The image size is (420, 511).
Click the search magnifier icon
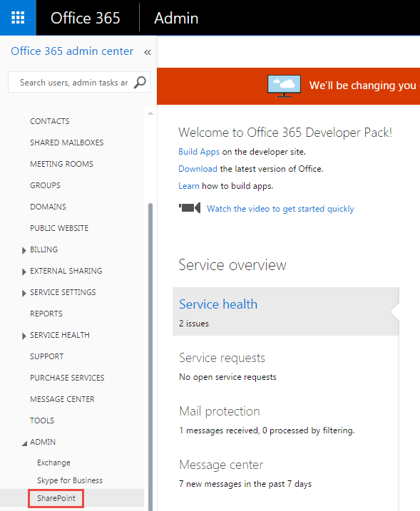point(140,83)
